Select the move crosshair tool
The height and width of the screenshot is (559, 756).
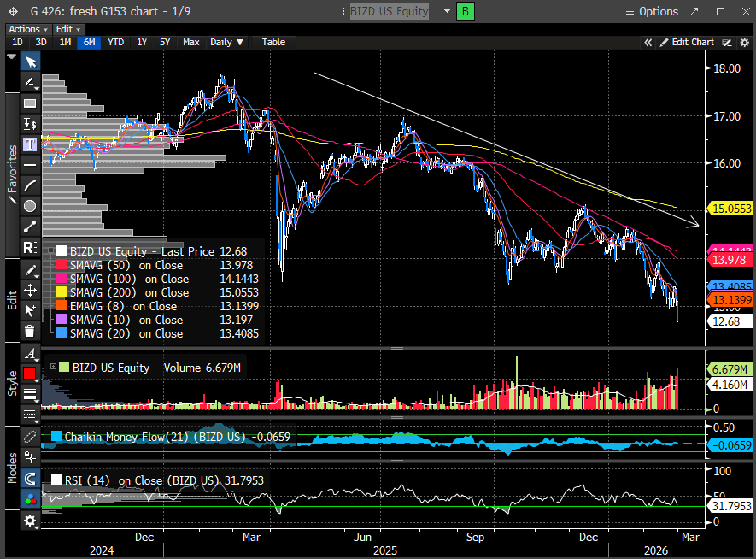coord(30,290)
